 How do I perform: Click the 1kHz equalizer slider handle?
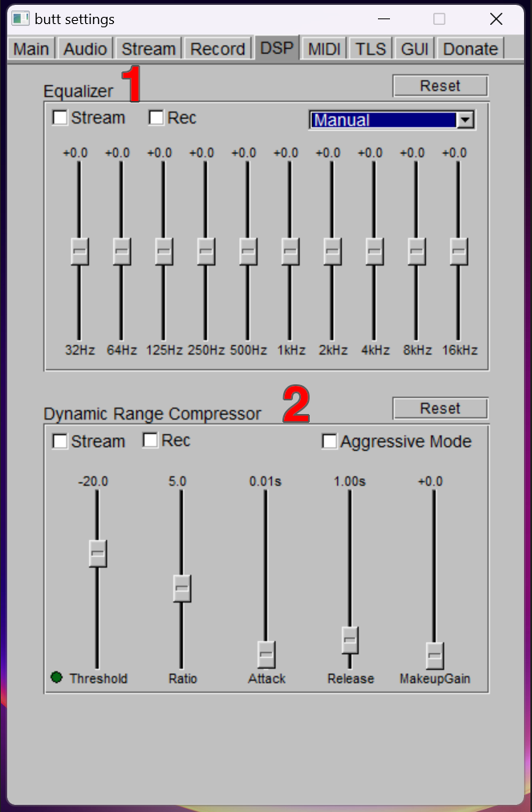pos(290,251)
